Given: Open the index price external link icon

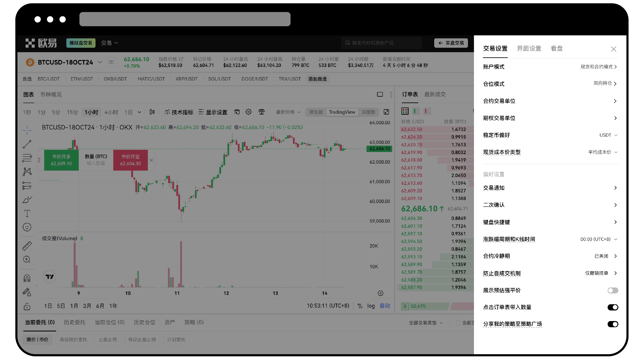Looking at the screenshot, I should (x=181, y=59).
